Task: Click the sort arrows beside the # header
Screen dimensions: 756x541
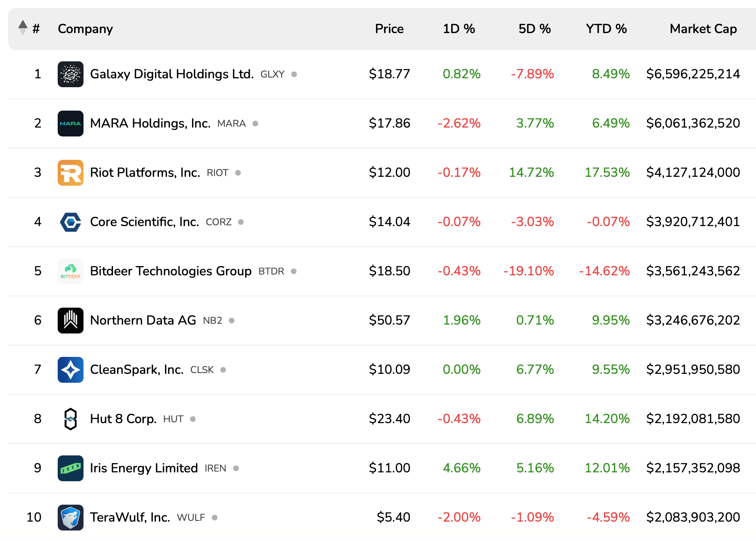Action: coord(22,28)
